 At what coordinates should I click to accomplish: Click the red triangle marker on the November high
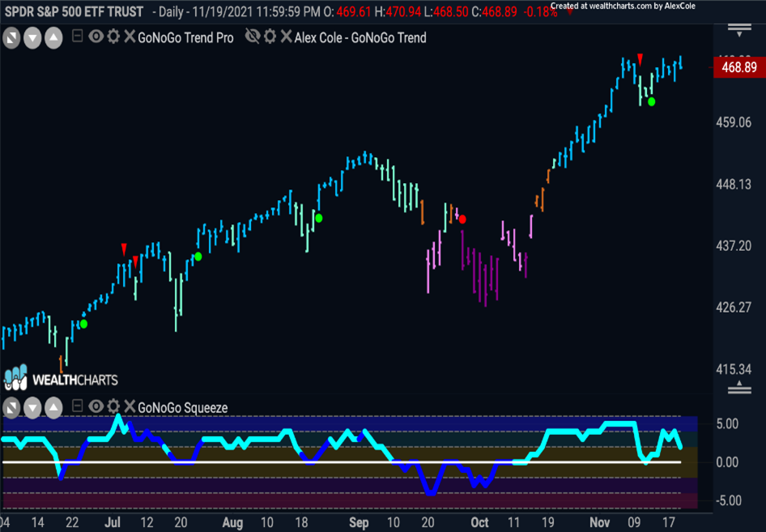click(640, 60)
